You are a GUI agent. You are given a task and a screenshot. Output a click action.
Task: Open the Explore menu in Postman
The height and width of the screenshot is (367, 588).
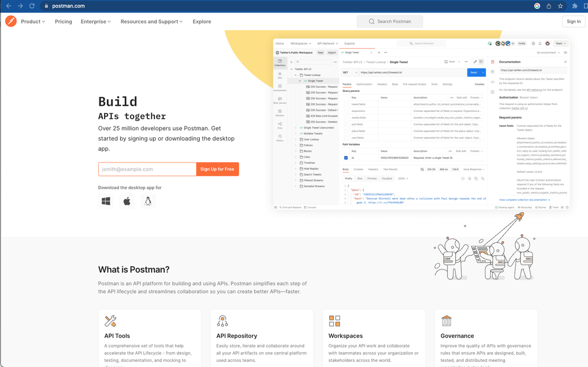(202, 21)
